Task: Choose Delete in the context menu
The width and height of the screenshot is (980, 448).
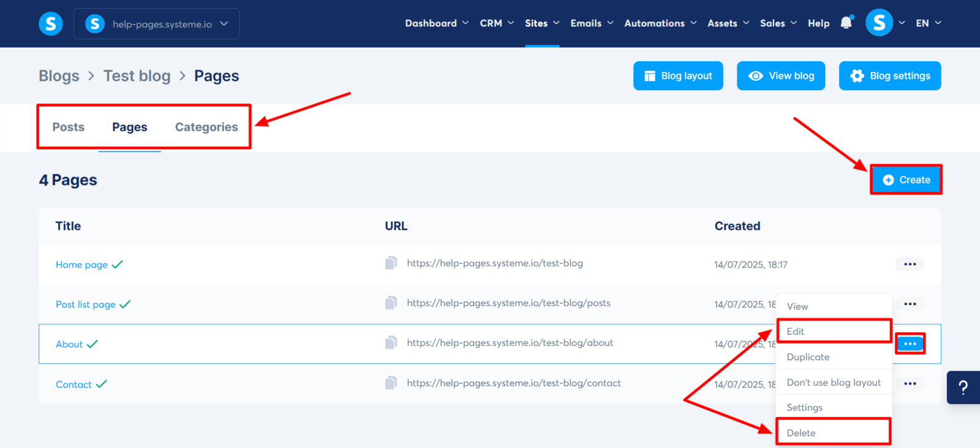Action: coord(834,433)
